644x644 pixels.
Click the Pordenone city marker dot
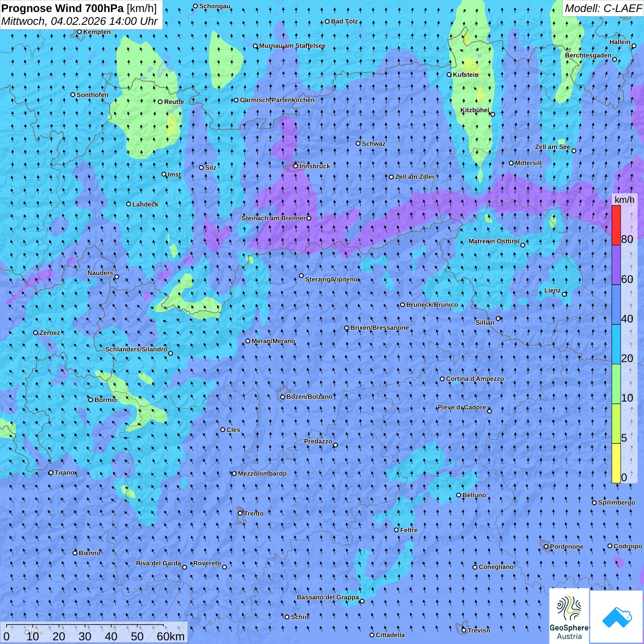coord(546,547)
